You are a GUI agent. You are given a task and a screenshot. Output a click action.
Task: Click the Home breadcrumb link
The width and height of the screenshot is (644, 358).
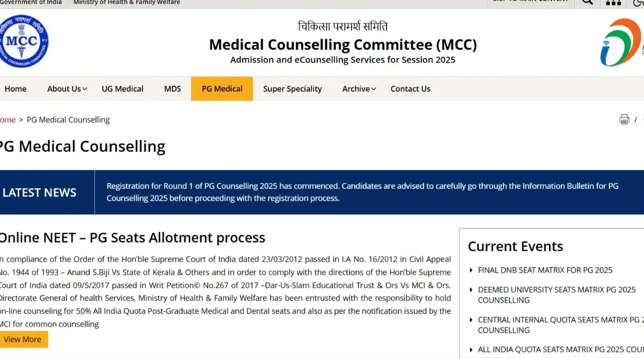8,120
